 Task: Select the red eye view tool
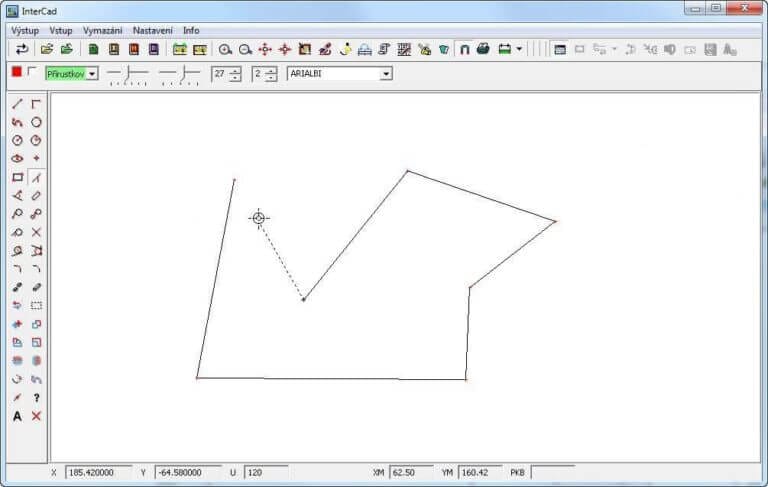point(17,159)
